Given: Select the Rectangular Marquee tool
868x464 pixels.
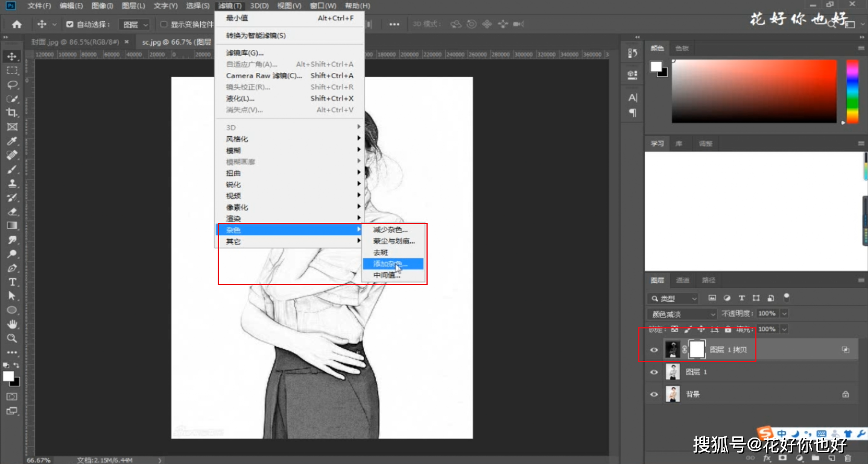Looking at the screenshot, I should point(12,71).
